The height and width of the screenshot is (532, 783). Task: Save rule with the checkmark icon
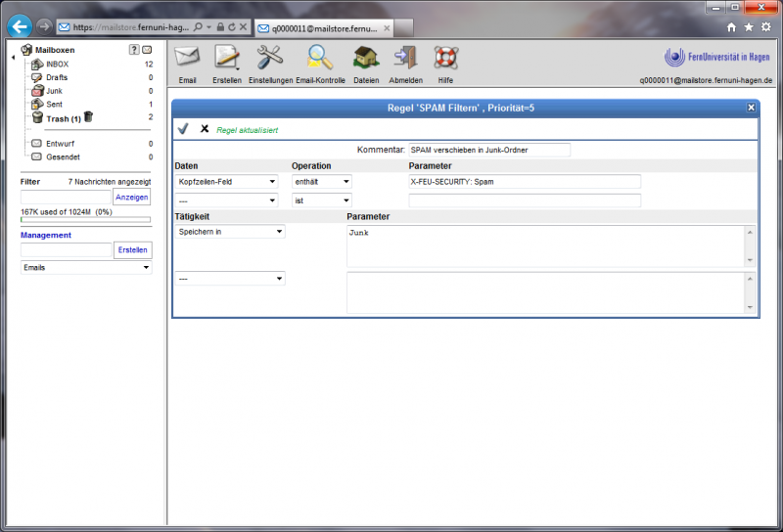click(183, 128)
